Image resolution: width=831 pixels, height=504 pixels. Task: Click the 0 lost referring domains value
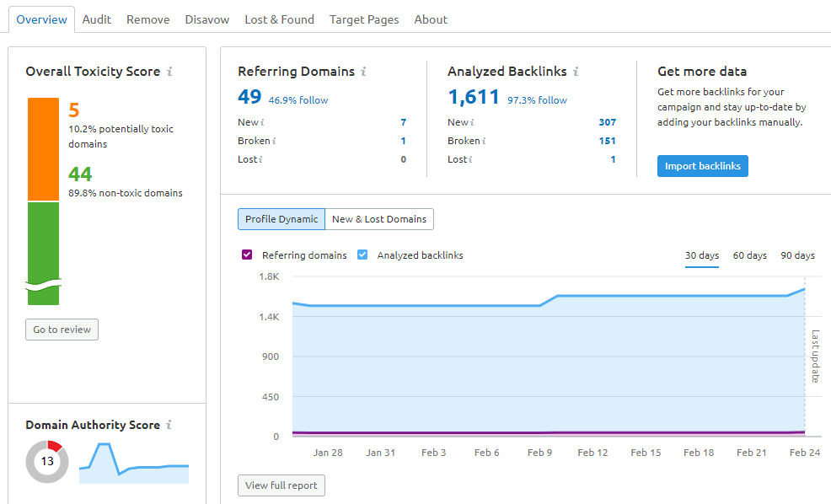coord(404,159)
